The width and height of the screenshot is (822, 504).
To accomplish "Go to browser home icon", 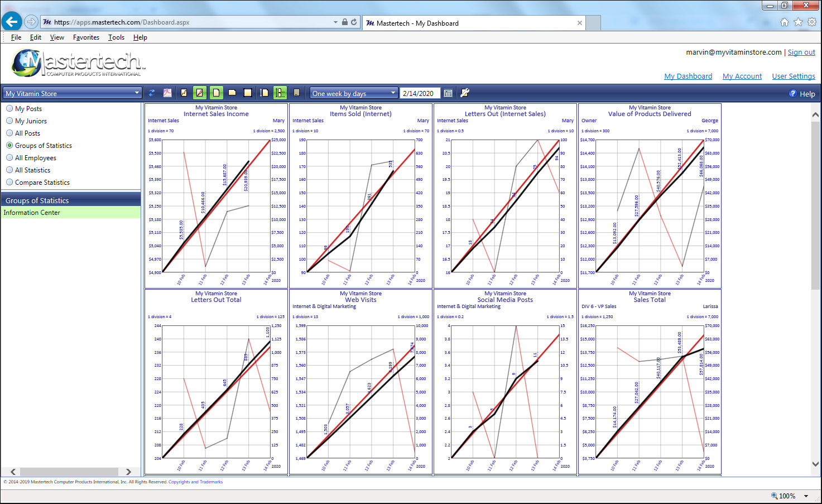I will point(785,22).
